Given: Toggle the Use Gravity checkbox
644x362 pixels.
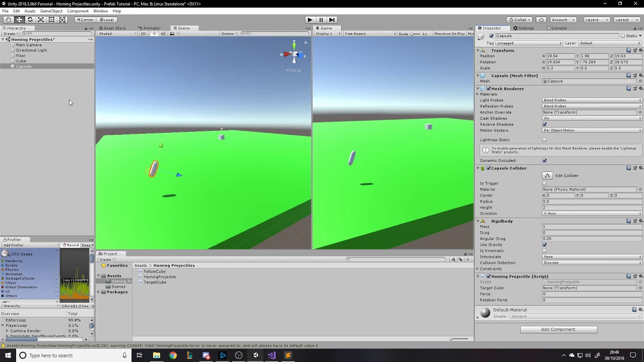Looking at the screenshot, I should (x=544, y=245).
